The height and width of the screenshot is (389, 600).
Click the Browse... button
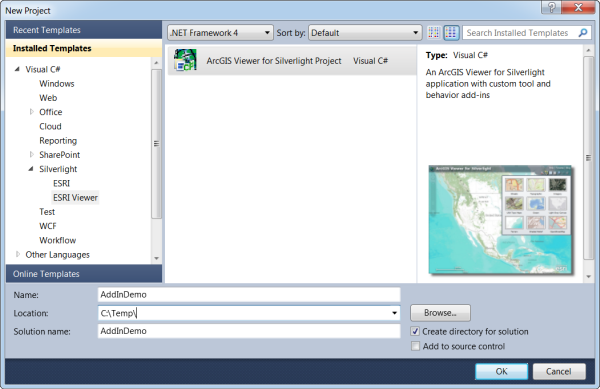click(440, 313)
